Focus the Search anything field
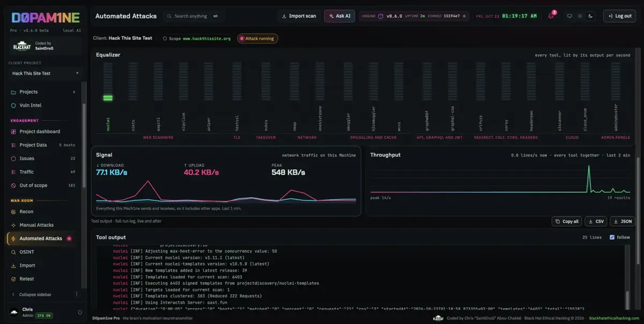Image resolution: width=644 pixels, height=324 pixels. (x=195, y=16)
